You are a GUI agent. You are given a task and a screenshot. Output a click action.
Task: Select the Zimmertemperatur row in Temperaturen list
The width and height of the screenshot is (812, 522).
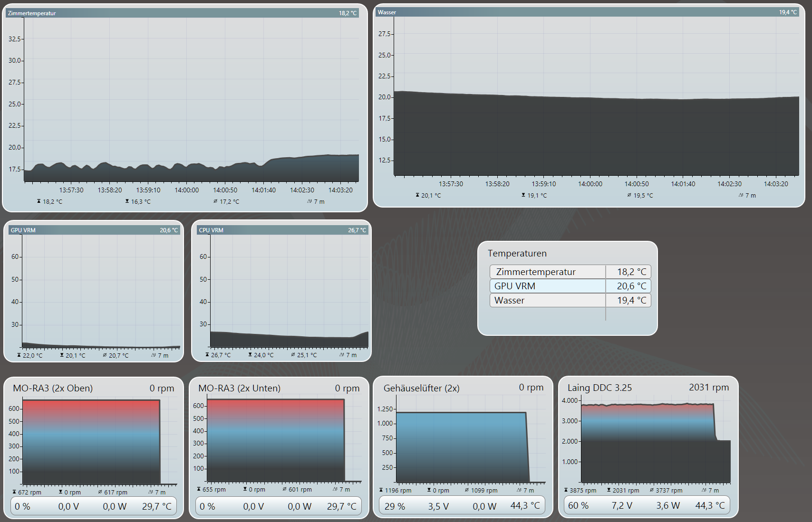point(570,272)
